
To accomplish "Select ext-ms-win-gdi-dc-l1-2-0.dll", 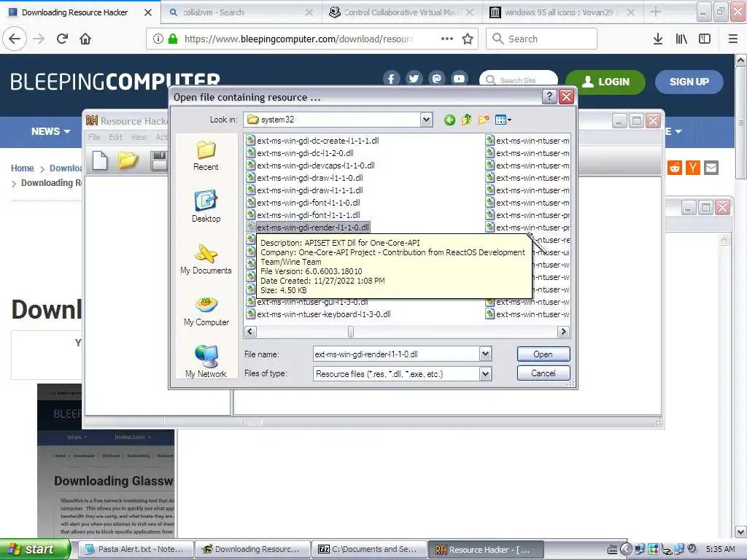I will coord(305,153).
